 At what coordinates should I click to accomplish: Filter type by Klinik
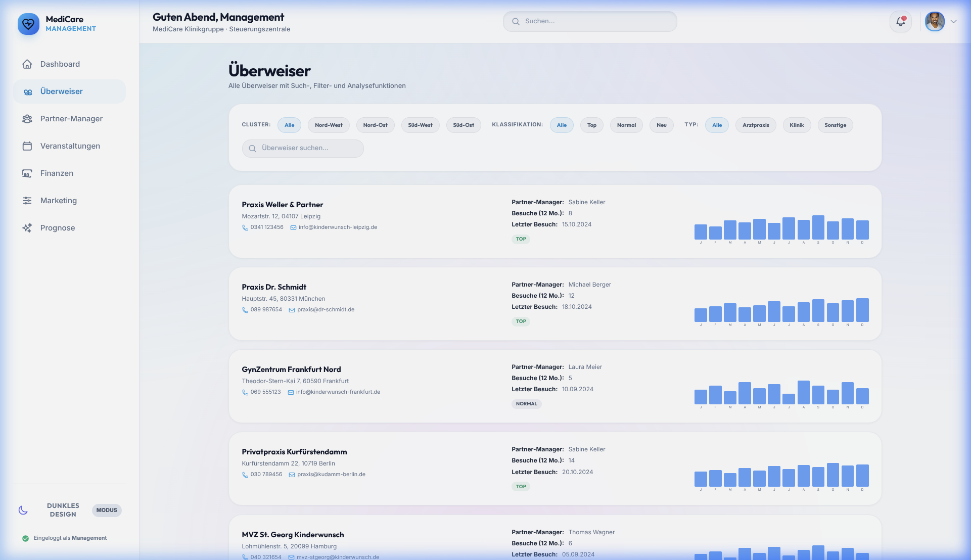pyautogui.click(x=797, y=125)
